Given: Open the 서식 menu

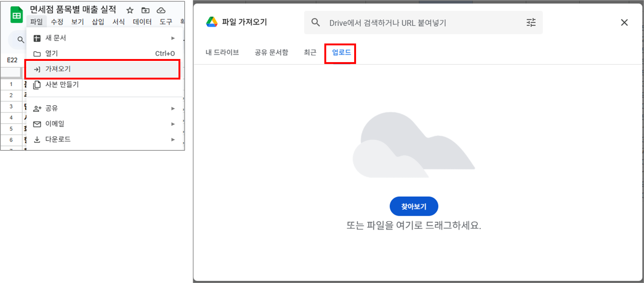Looking at the screenshot, I should click(118, 22).
